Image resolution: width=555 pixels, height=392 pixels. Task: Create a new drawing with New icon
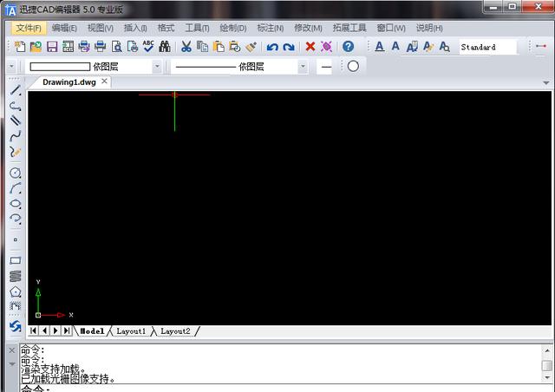19,46
